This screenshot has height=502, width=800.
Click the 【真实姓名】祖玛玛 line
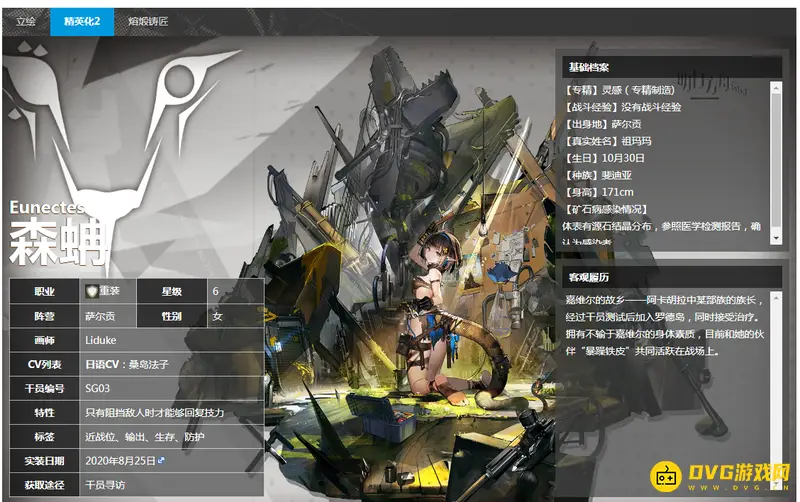[608, 141]
